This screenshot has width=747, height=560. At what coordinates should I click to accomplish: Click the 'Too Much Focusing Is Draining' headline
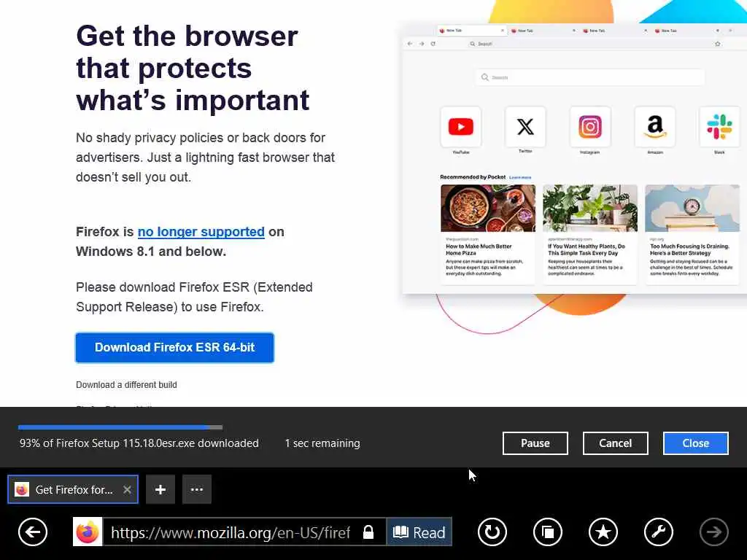click(x=689, y=249)
